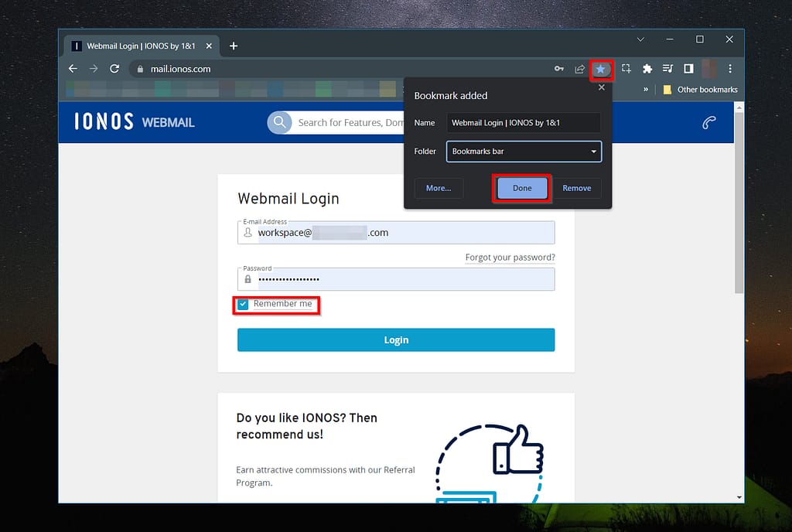This screenshot has width=792, height=532.
Task: Toggle the browser side panel icon
Action: coord(688,69)
